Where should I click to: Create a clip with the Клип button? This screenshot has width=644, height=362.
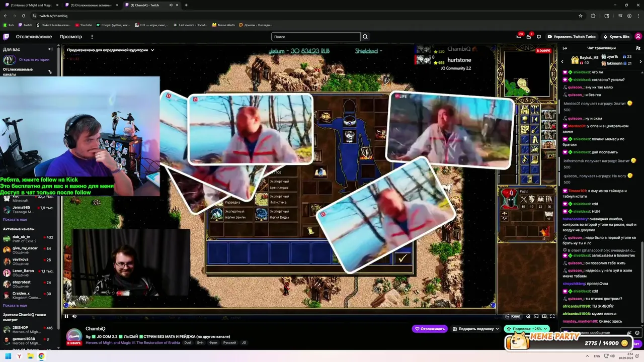click(514, 316)
